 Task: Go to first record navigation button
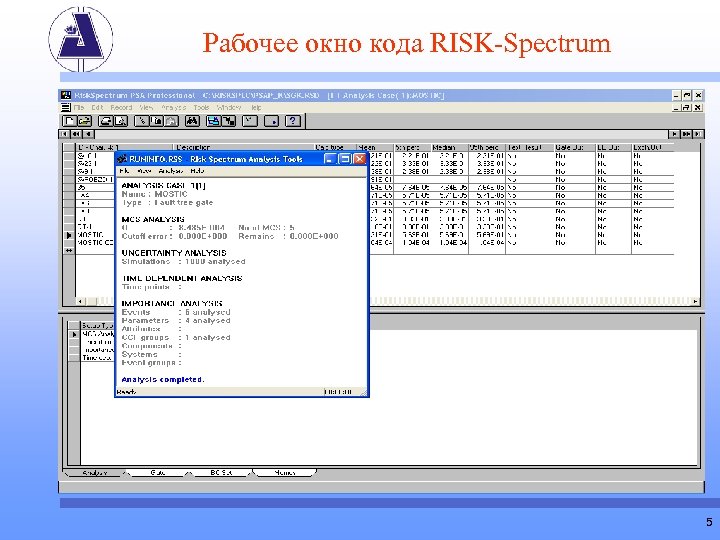point(64,134)
